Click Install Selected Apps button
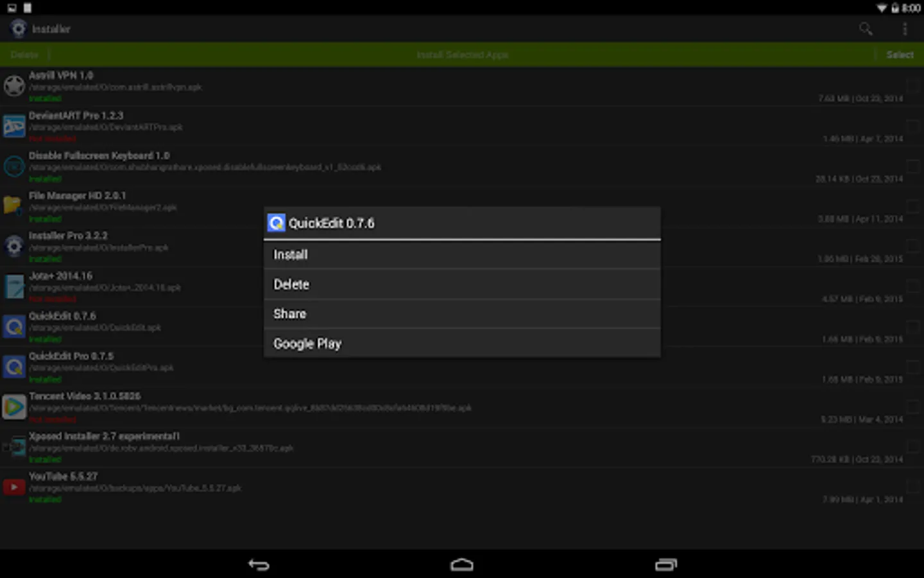 [462, 55]
